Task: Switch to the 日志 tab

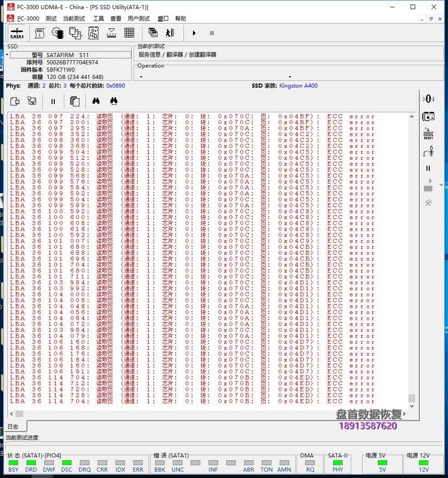Action: [x=13, y=426]
